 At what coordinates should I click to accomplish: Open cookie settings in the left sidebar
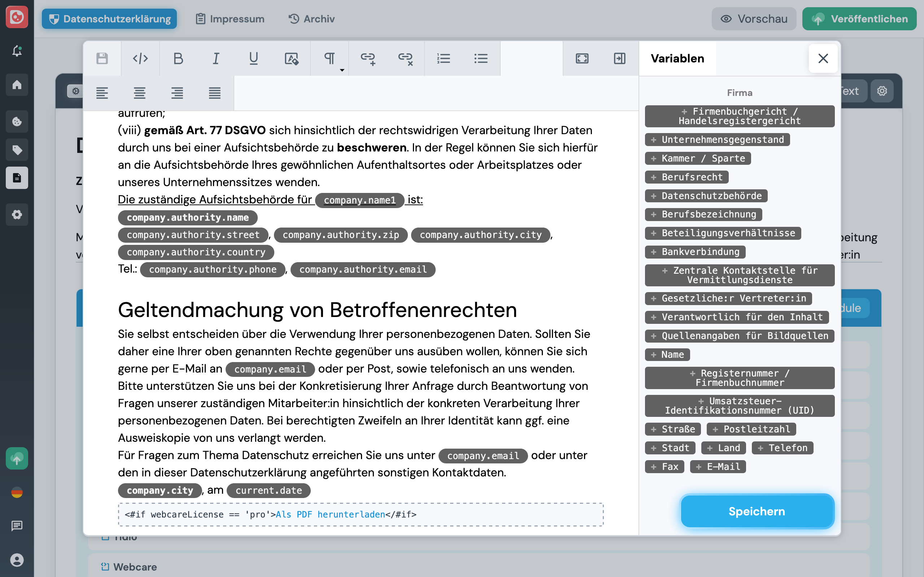(17, 122)
